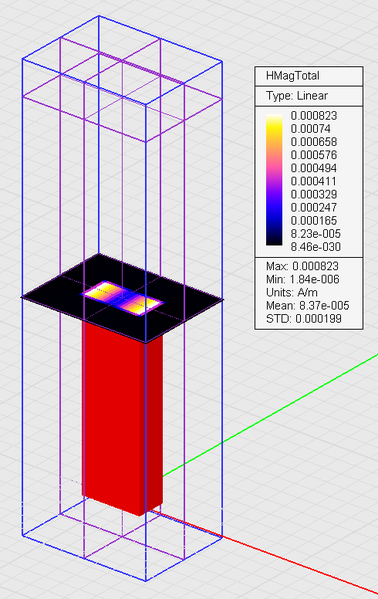The width and height of the screenshot is (378, 599).
Task: Select the legend value 0.00074
Action: point(310,129)
